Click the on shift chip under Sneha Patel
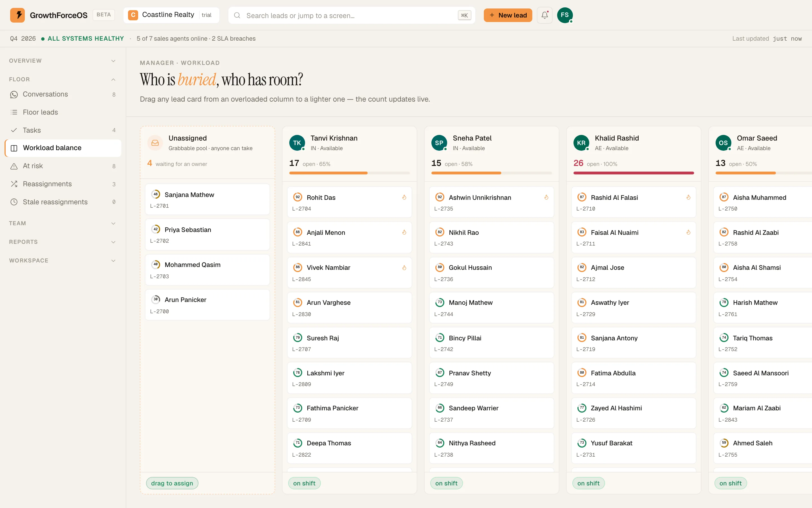Image resolution: width=812 pixels, height=508 pixels. coord(446,483)
